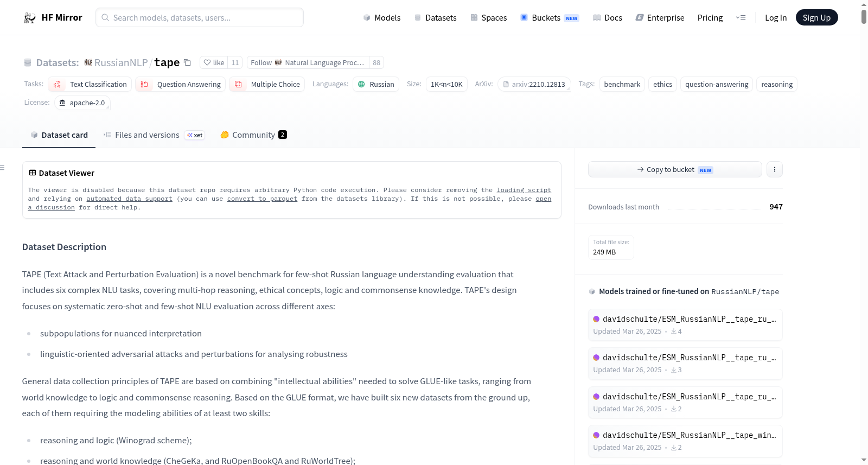Open the benchmark tag
868x465 pixels.
click(622, 84)
